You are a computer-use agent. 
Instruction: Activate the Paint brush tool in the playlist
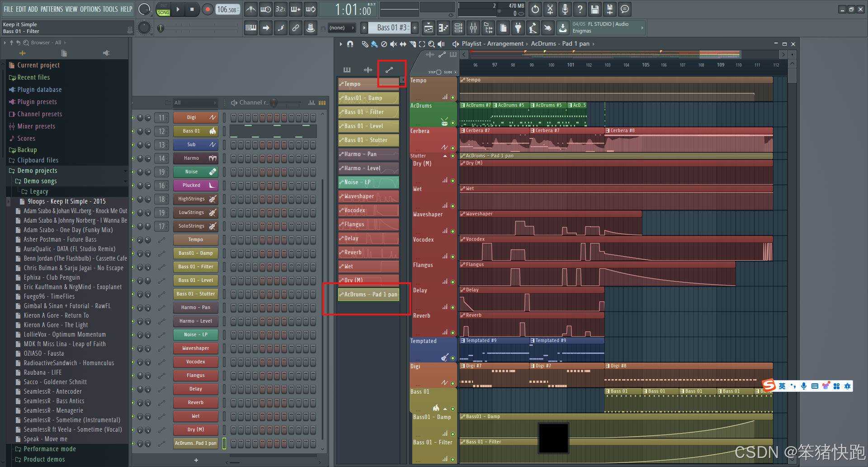click(373, 44)
